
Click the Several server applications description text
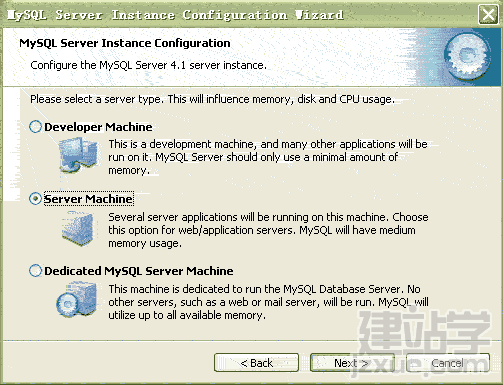[x=268, y=230]
